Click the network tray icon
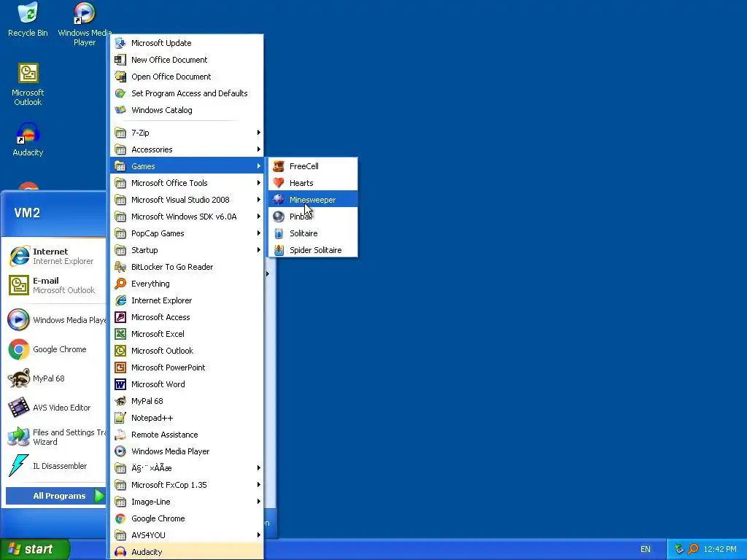 coord(679,549)
